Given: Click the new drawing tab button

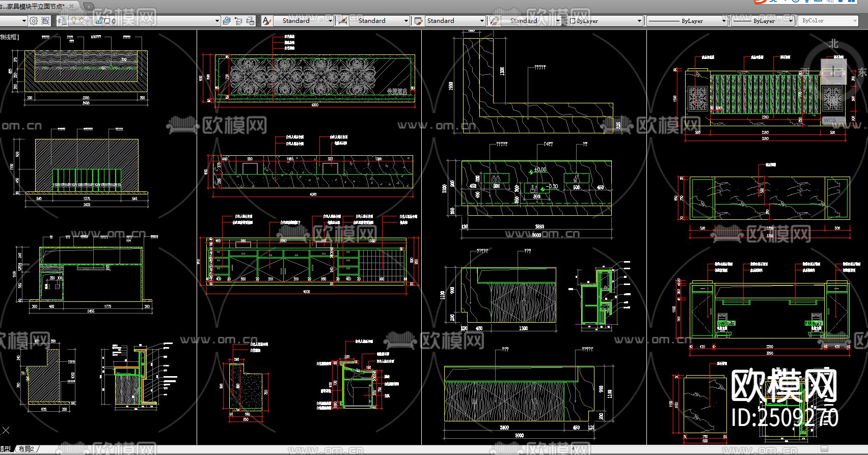Looking at the screenshot, I should [x=89, y=6].
